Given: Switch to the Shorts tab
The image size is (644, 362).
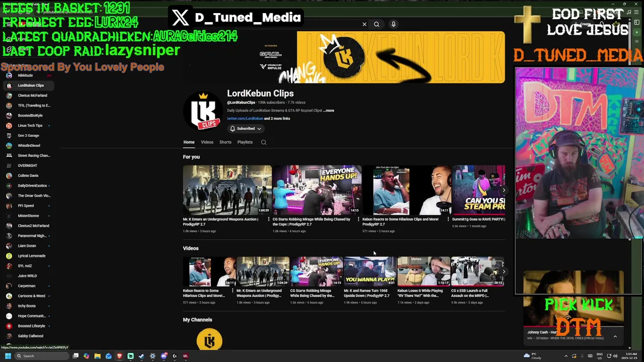Looking at the screenshot, I should pyautogui.click(x=225, y=142).
